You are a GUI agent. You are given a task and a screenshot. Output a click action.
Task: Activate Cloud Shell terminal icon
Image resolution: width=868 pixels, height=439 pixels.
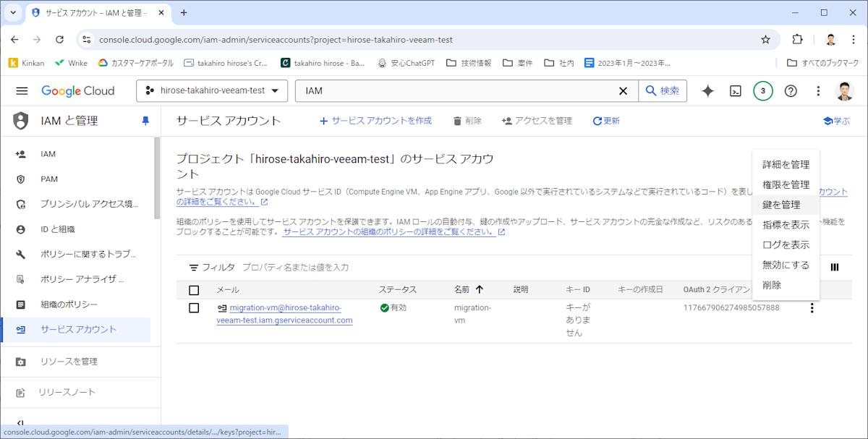coord(736,91)
